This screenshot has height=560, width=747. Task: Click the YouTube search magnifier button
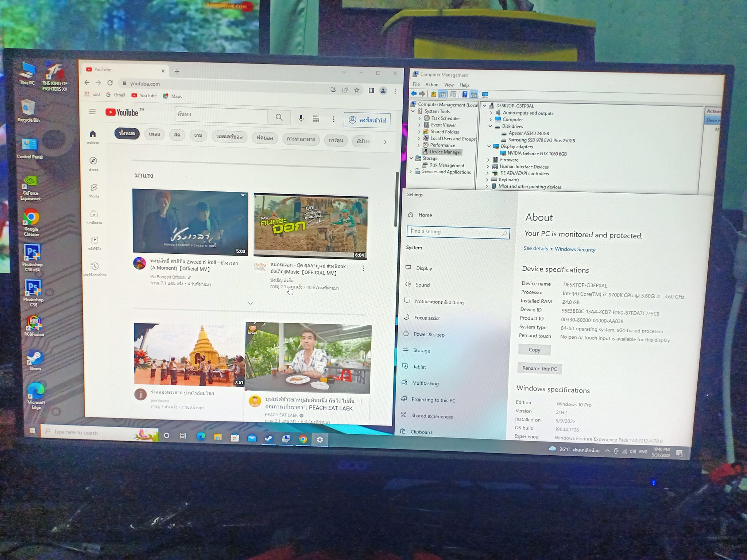[x=279, y=117]
